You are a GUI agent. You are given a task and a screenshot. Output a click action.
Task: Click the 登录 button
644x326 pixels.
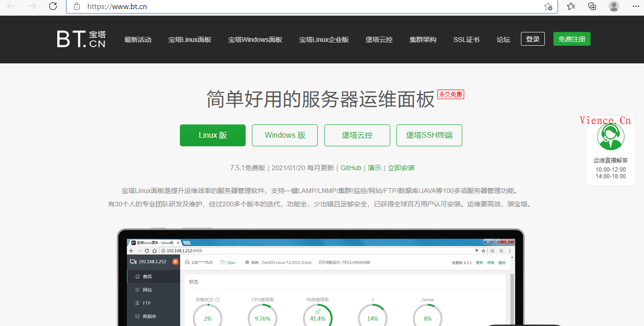(x=532, y=39)
